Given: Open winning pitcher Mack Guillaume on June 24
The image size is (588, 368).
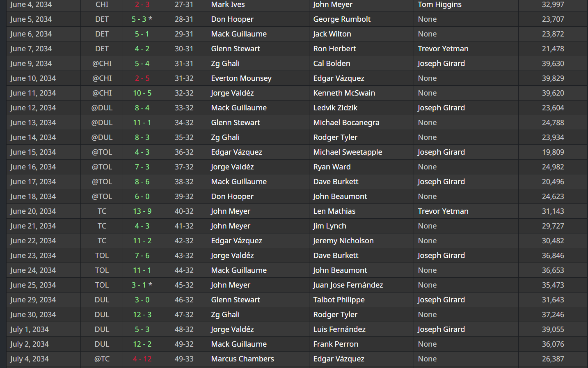Looking at the screenshot, I should [x=239, y=270].
